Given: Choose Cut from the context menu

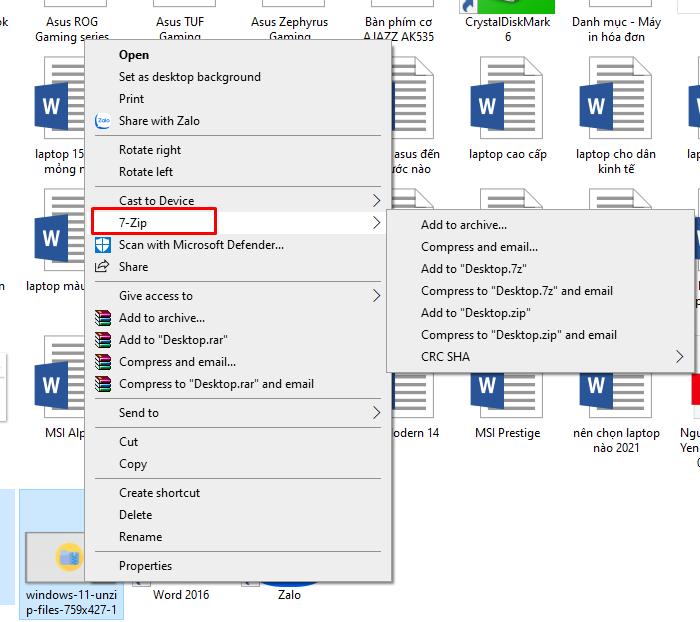Looking at the screenshot, I should click(238, 442).
